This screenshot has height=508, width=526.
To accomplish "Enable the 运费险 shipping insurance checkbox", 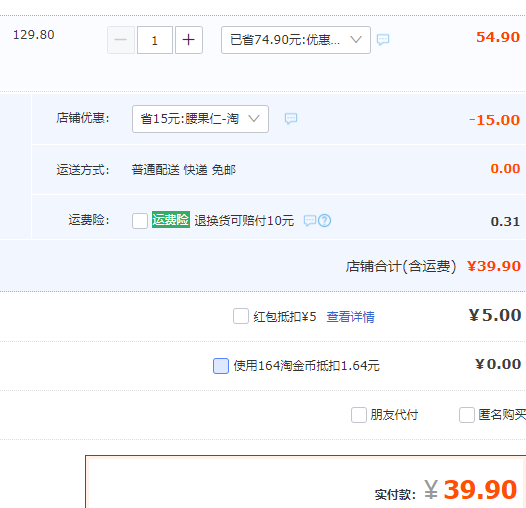I will [140, 221].
